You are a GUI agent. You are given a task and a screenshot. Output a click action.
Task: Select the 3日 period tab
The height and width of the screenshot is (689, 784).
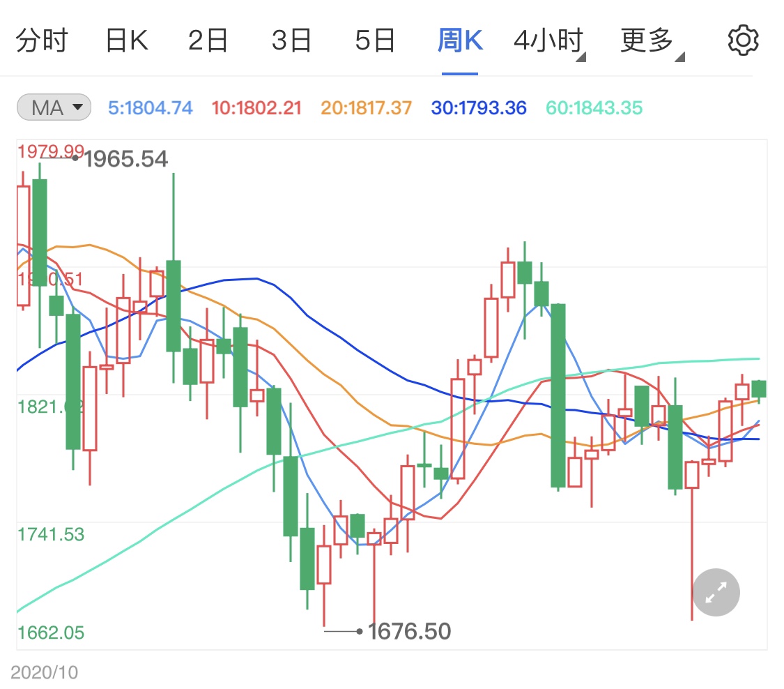coord(291,40)
